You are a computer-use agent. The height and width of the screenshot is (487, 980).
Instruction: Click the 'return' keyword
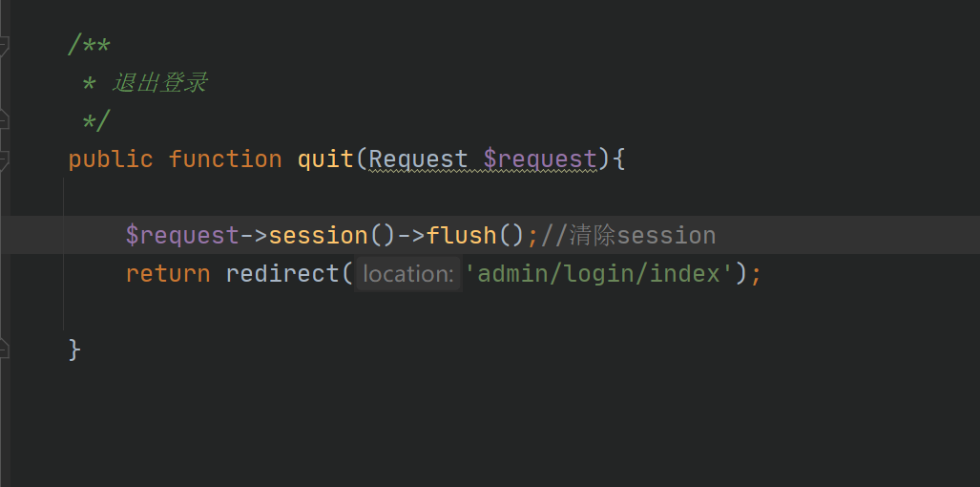pos(168,274)
